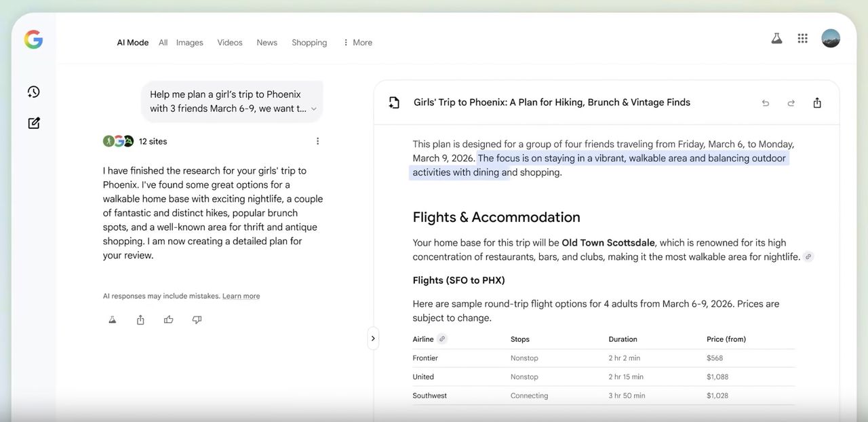868x422 pixels.
Task: Open the account profile avatar
Action: 830,39
